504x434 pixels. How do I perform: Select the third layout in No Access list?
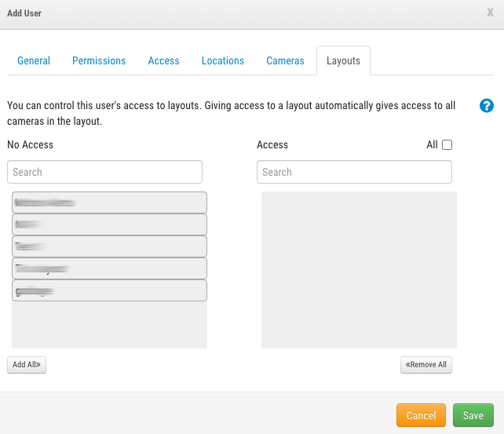(109, 246)
